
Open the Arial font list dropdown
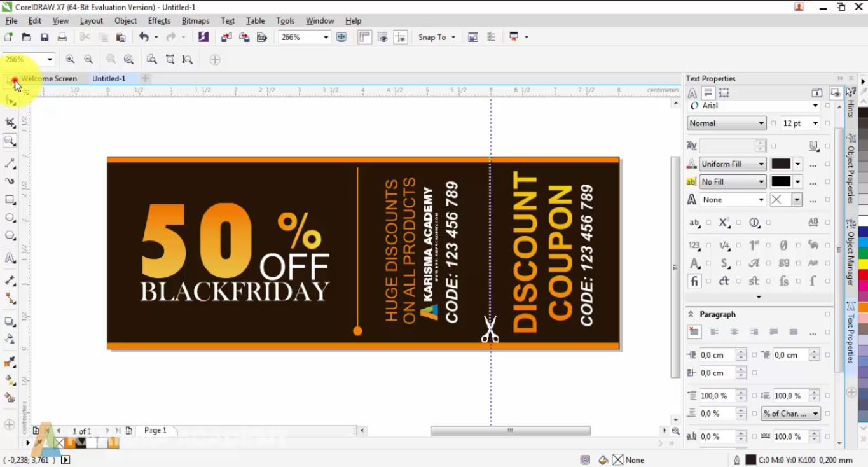click(x=815, y=106)
